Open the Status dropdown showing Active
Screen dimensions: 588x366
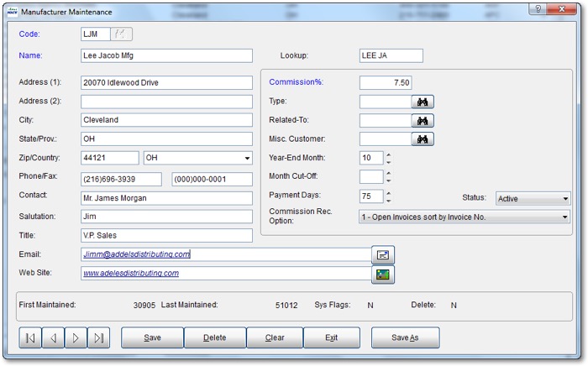tap(533, 199)
